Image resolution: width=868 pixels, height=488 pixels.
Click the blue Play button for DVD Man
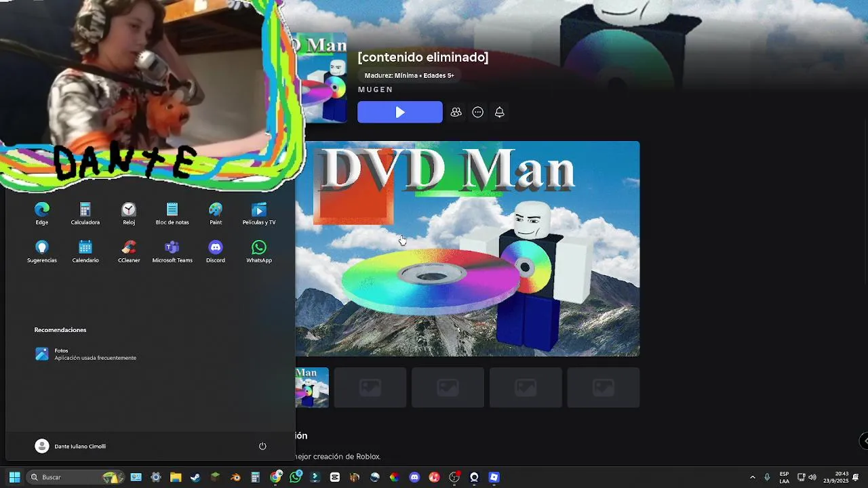click(x=400, y=113)
